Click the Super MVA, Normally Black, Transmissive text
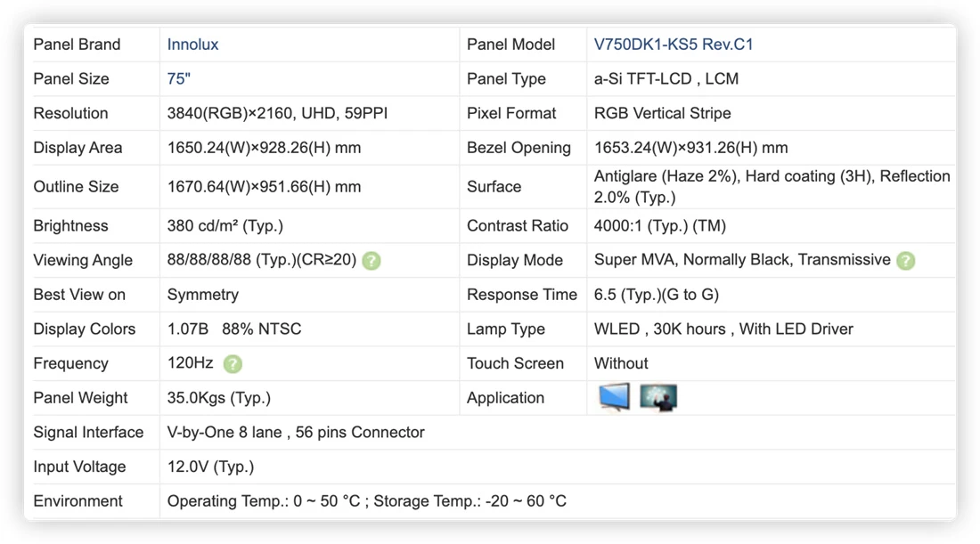The width and height of the screenshot is (980, 544). click(742, 260)
